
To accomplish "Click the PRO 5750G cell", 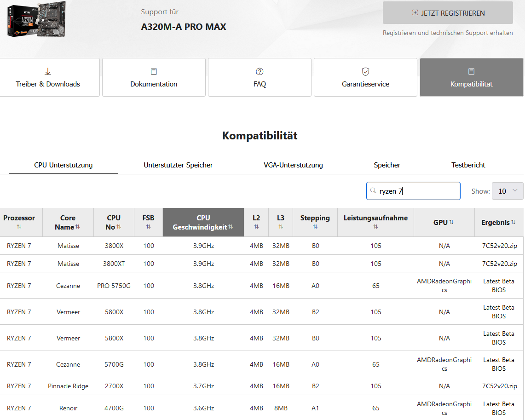I will [114, 286].
